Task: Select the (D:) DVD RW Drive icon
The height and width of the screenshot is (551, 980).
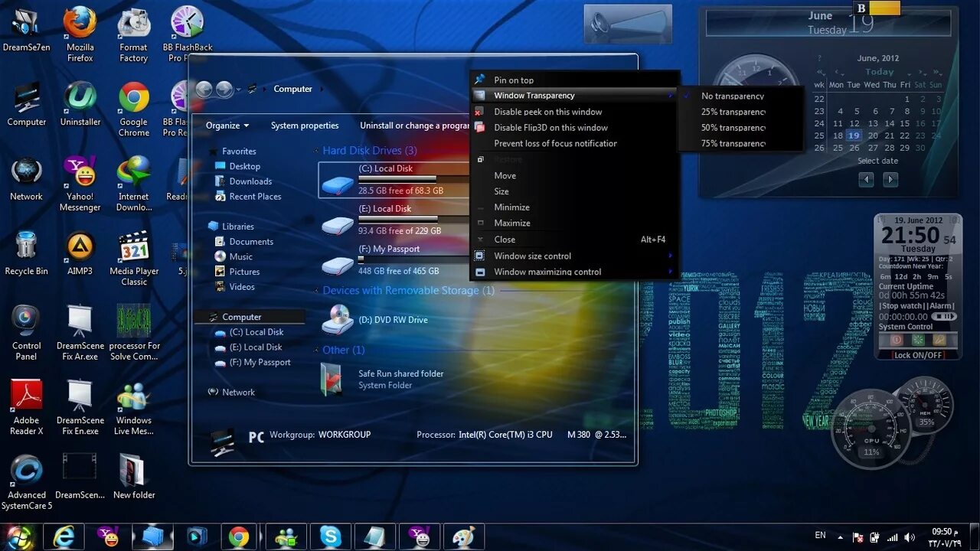Action: tap(337, 319)
